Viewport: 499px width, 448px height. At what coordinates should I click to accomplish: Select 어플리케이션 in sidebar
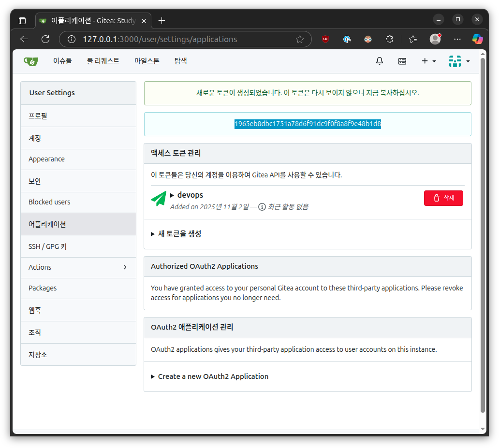(78, 224)
